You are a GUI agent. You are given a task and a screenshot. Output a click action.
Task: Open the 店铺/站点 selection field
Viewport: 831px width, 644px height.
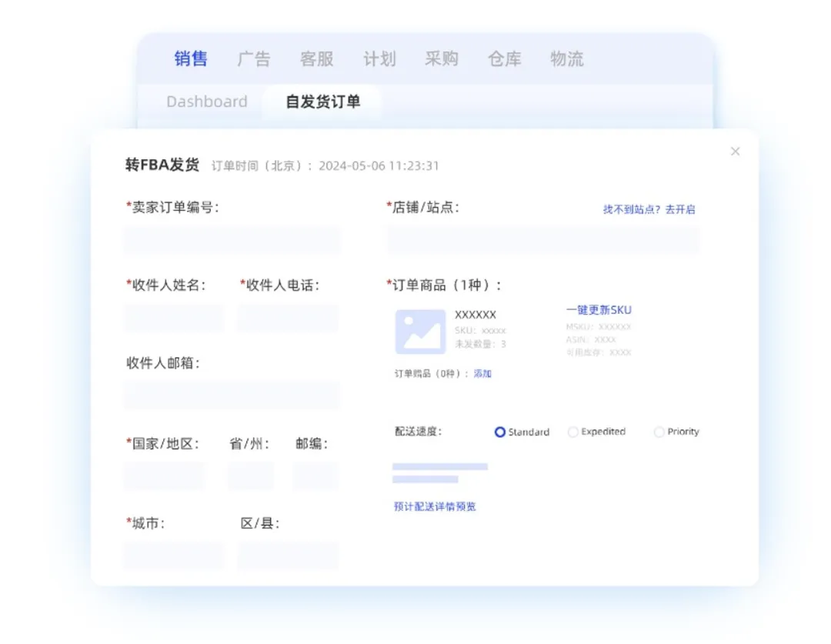(543, 240)
